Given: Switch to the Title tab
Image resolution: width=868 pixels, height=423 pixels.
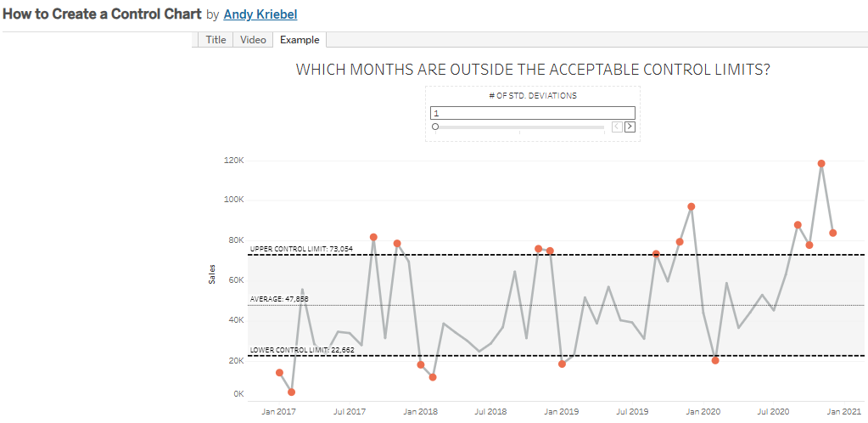Looking at the screenshot, I should point(216,40).
